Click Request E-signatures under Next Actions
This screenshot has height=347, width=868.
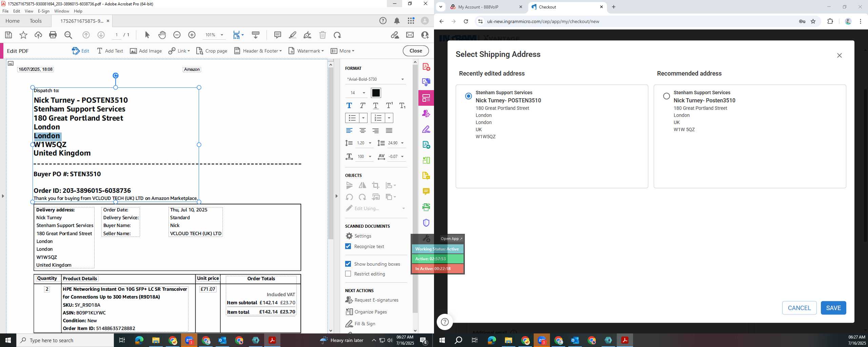pyautogui.click(x=372, y=300)
